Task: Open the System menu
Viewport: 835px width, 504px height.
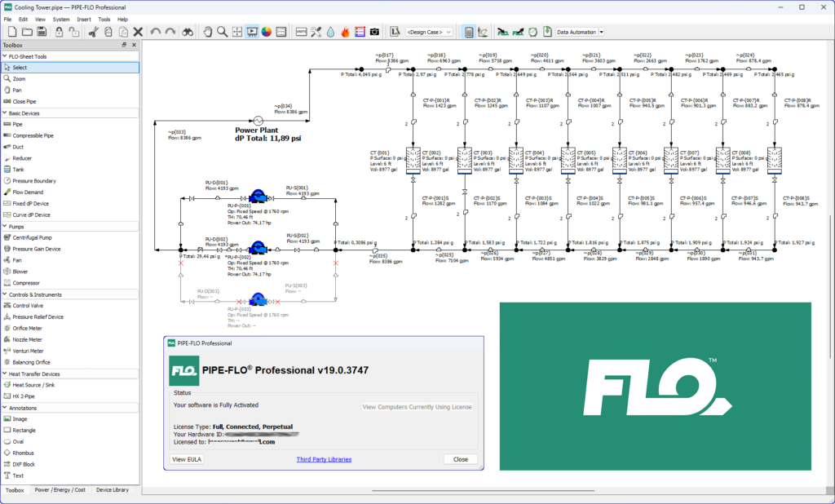Action: tap(63, 19)
